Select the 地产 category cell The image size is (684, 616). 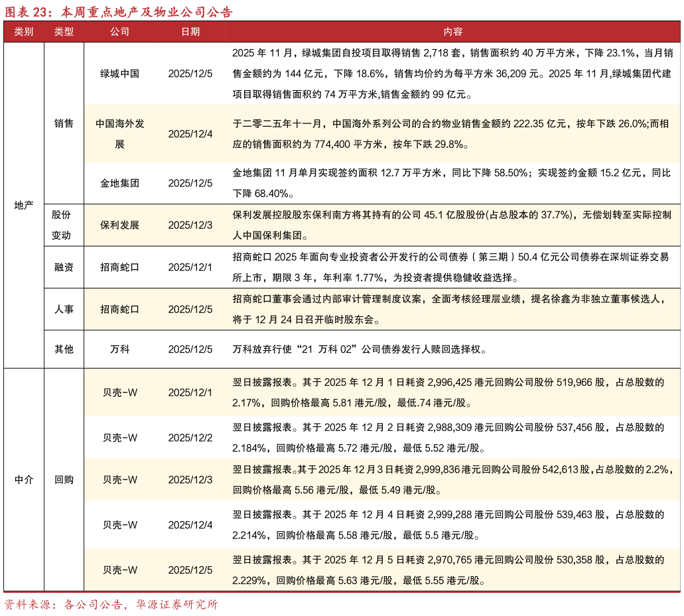[24, 205]
